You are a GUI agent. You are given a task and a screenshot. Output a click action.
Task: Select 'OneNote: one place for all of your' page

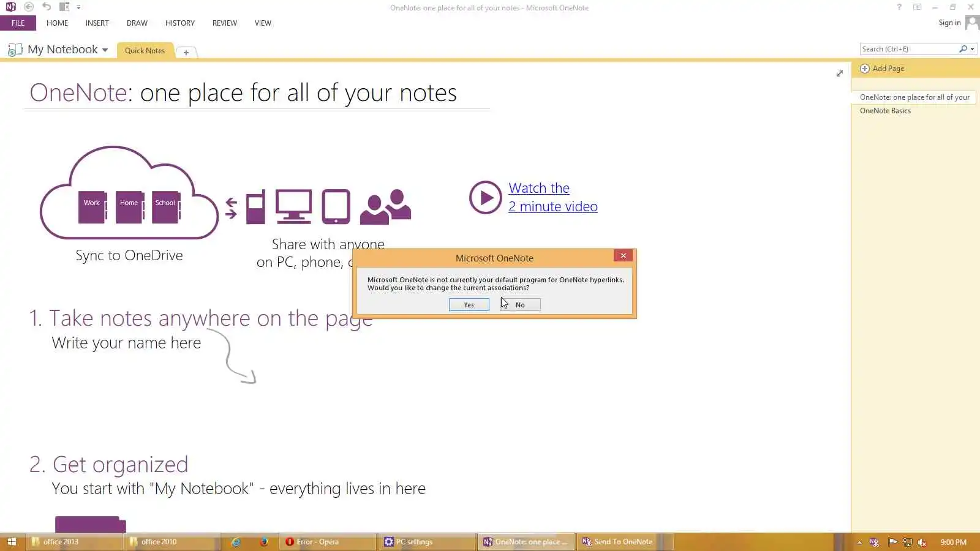coord(914,97)
